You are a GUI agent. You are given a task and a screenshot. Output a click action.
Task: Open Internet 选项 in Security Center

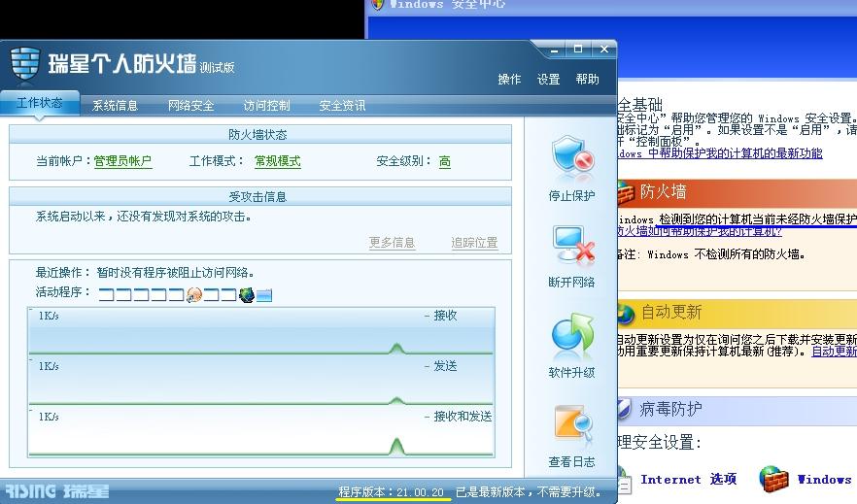(689, 479)
